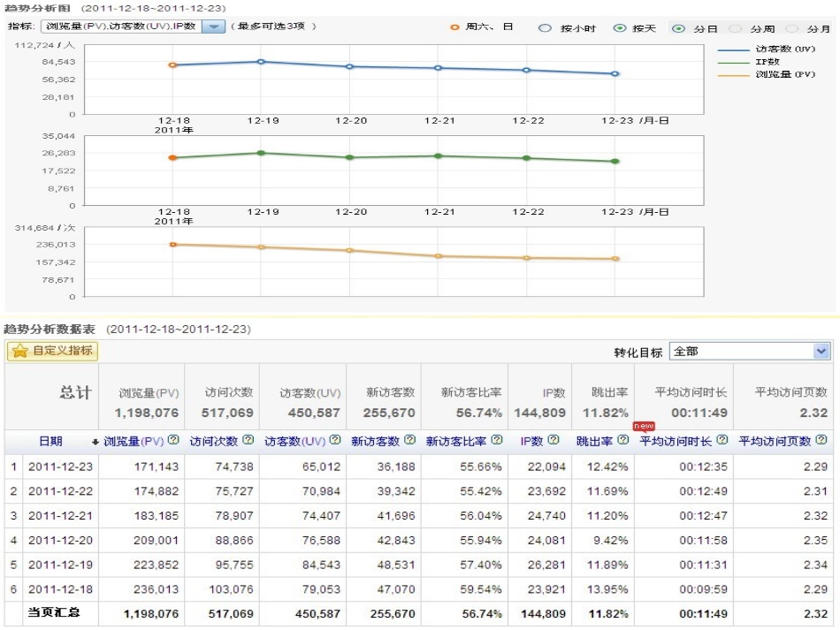Click the 自定义指标 button
Viewport: 840px width, 630px height.
[x=52, y=351]
